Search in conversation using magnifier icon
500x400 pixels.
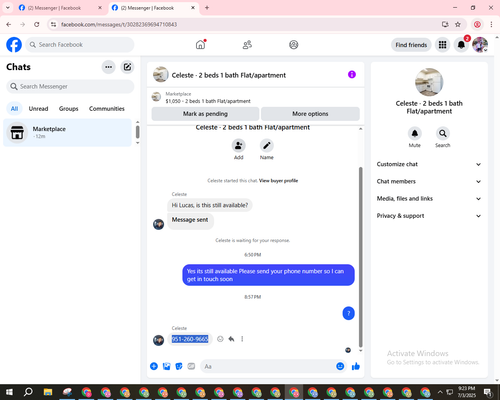(443, 133)
